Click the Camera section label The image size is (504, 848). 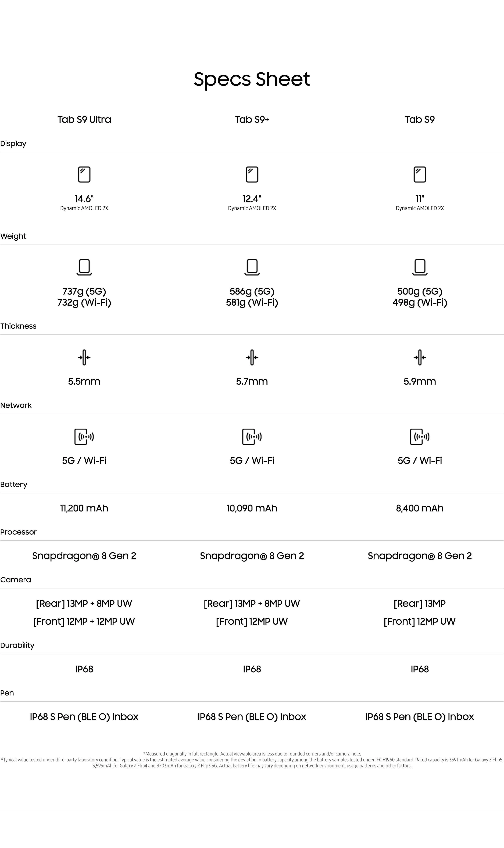pos(16,580)
